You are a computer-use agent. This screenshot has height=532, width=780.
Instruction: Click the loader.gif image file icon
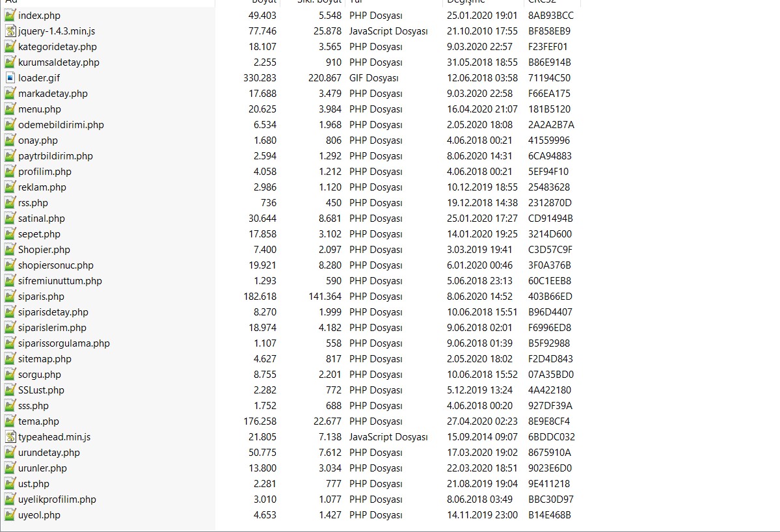10,77
